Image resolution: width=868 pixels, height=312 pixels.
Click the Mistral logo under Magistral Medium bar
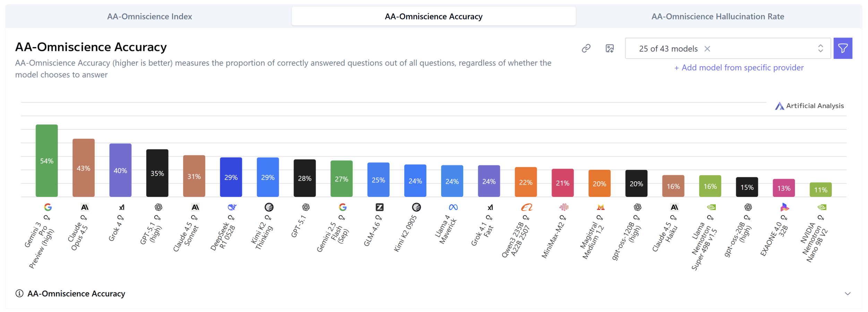point(601,207)
